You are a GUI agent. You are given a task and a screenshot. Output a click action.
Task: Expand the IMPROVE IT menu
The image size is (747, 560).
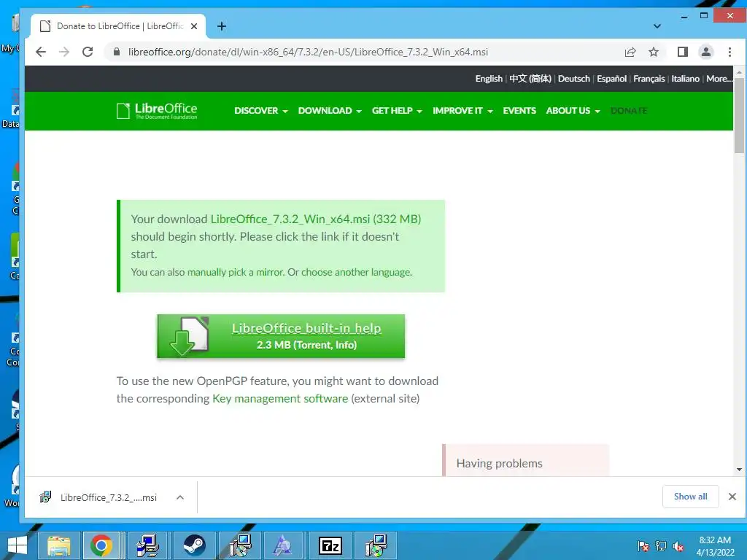tap(462, 111)
